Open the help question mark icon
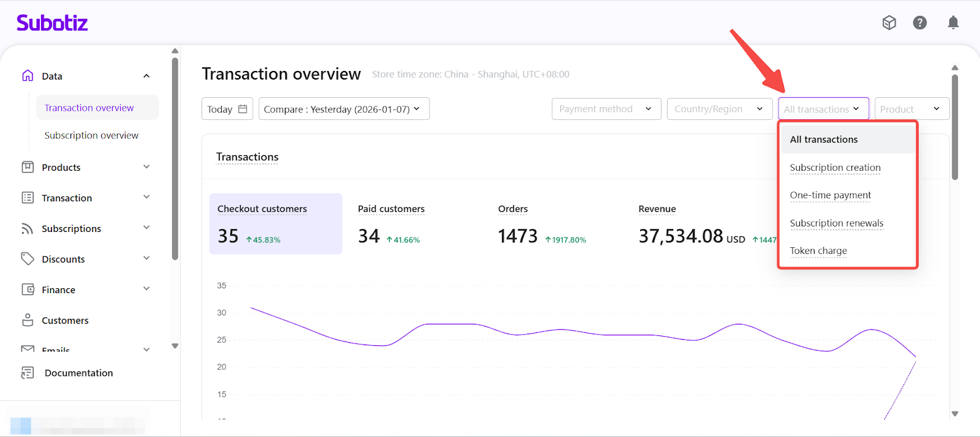This screenshot has height=437, width=980. [x=919, y=23]
